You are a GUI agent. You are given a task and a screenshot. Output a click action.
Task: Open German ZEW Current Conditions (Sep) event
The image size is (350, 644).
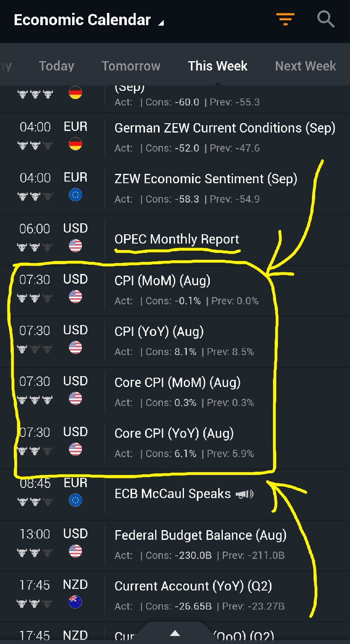(225, 128)
